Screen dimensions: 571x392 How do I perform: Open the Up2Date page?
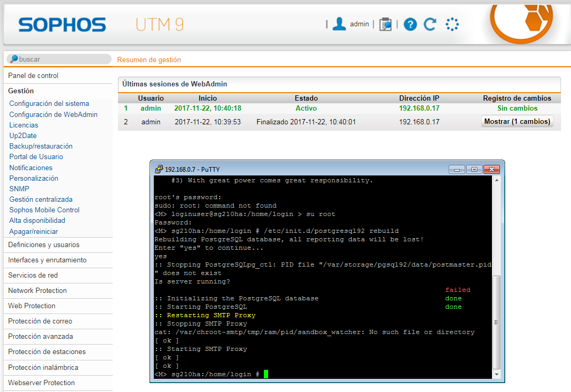click(23, 135)
